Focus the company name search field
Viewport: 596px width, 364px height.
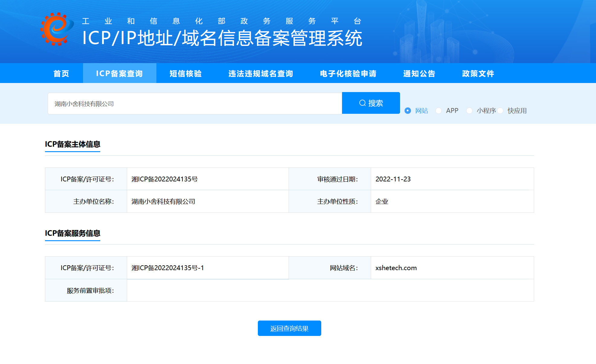pyautogui.click(x=195, y=104)
